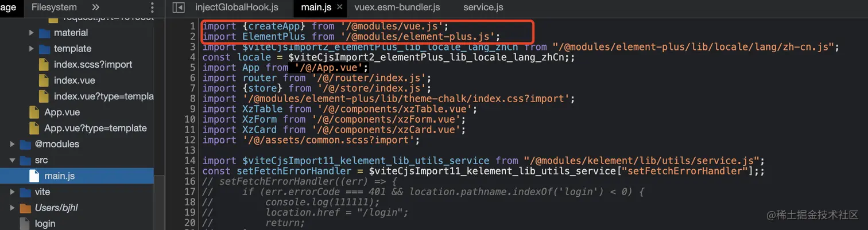Click the App.vue file icon

(34, 112)
